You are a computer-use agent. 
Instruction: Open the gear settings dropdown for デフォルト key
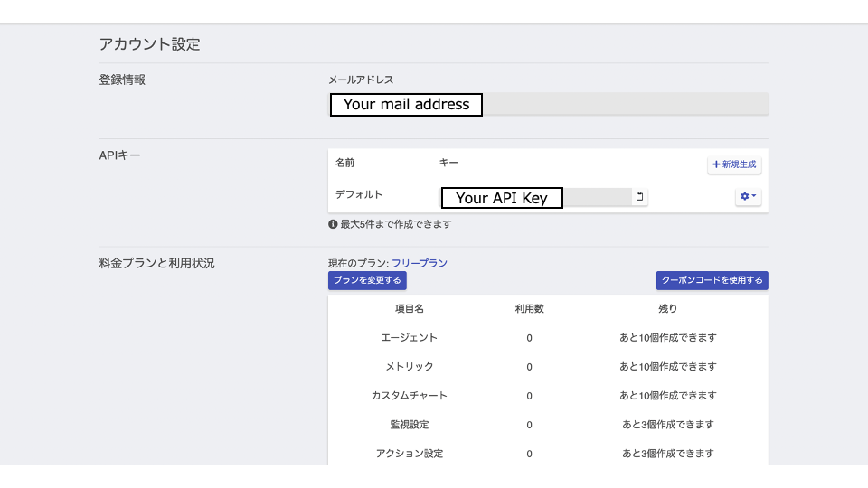748,196
